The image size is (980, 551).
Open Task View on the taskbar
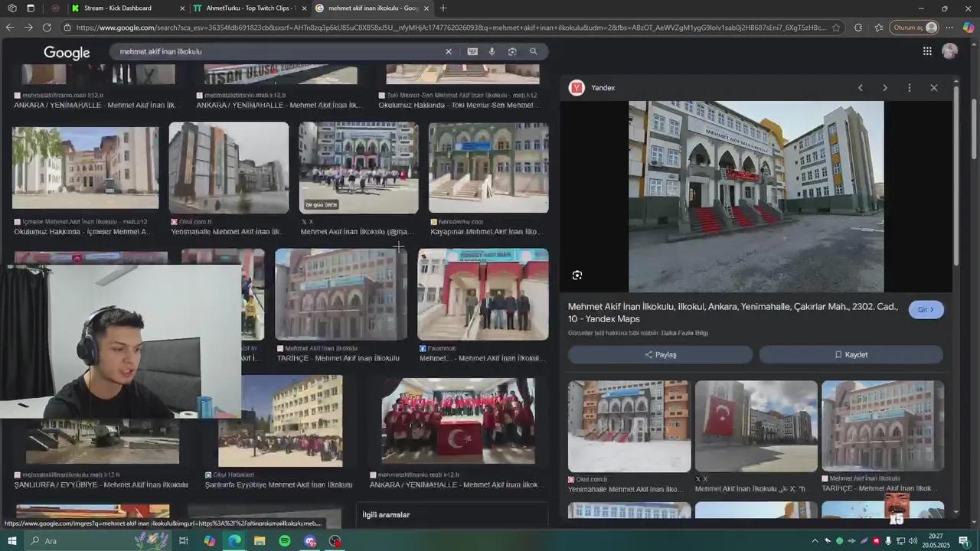(x=184, y=541)
